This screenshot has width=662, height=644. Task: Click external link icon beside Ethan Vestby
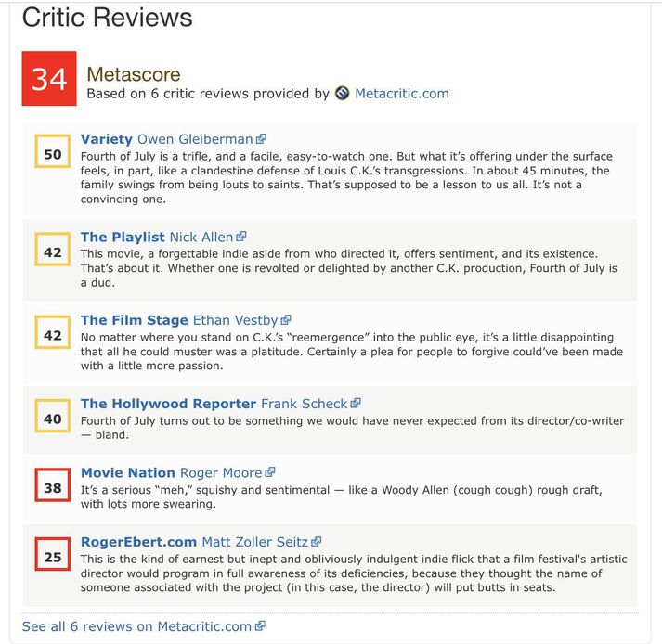pyautogui.click(x=286, y=320)
